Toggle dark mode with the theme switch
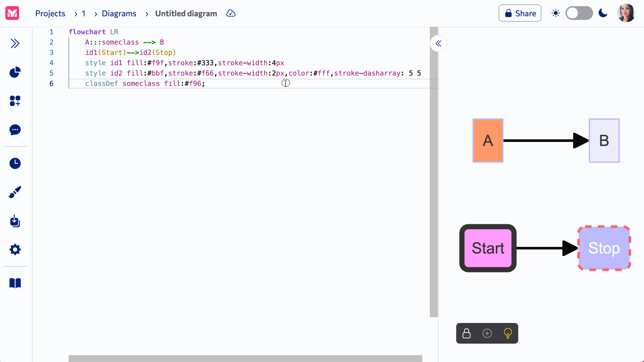 579,13
